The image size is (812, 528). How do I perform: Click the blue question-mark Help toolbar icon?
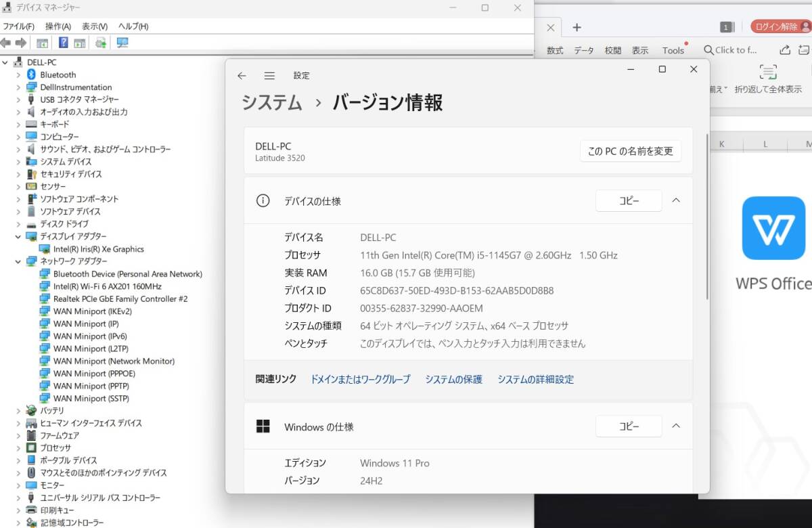pos(63,43)
